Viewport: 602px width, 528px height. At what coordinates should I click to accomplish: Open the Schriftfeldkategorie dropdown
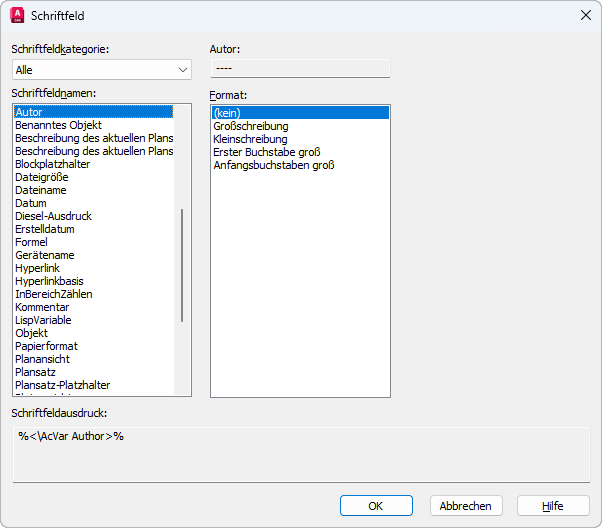tap(101, 70)
